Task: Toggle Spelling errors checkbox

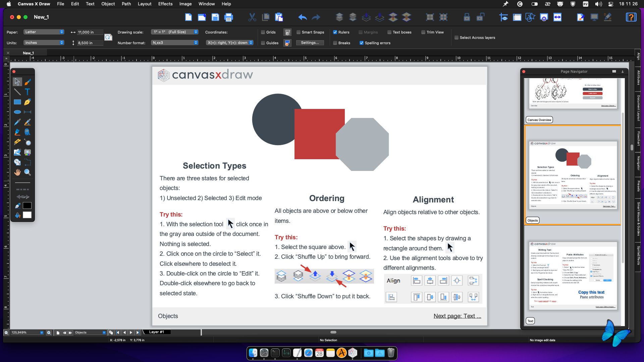Action: tap(362, 43)
